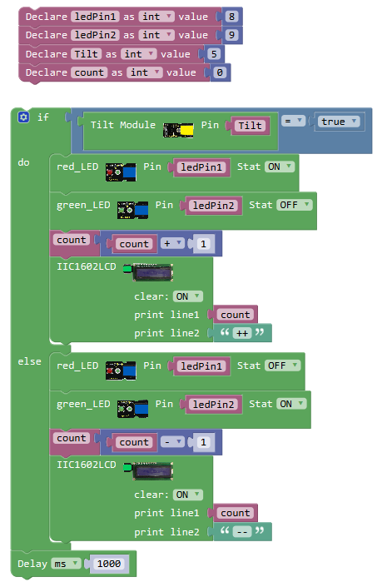Click the green_LED module image in else section

coord(132,409)
